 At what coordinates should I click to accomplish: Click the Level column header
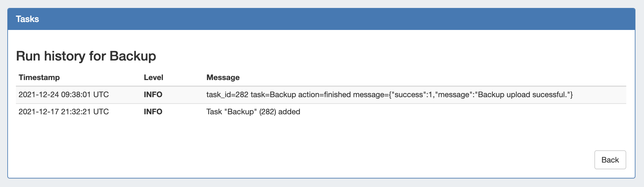(x=153, y=77)
